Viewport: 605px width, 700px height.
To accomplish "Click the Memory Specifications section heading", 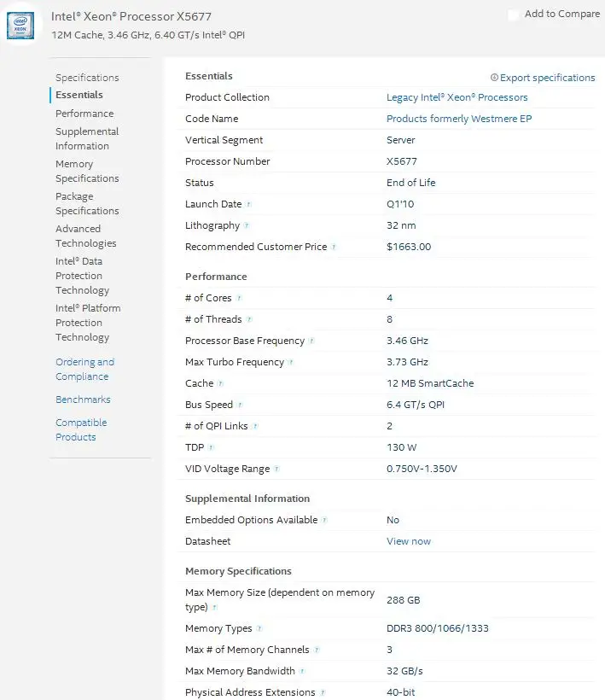I will [x=238, y=571].
